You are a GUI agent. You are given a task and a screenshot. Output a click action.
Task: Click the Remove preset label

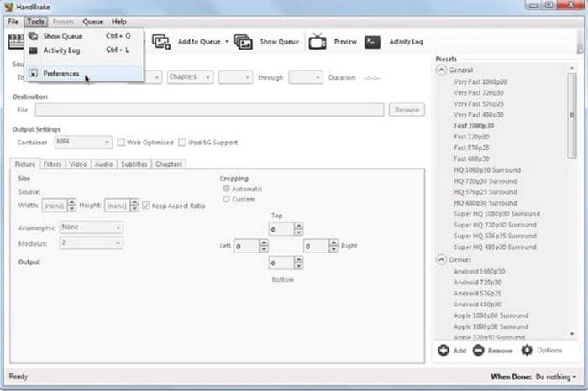tap(501, 351)
